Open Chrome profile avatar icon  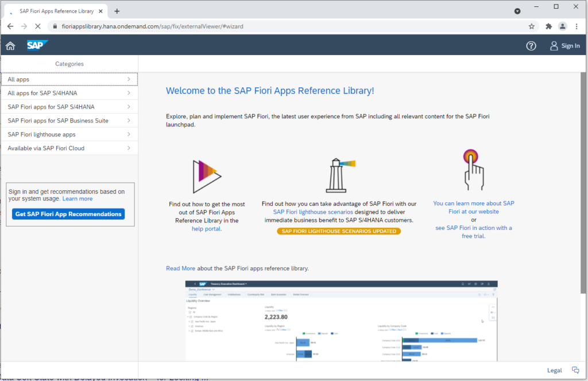pos(563,26)
